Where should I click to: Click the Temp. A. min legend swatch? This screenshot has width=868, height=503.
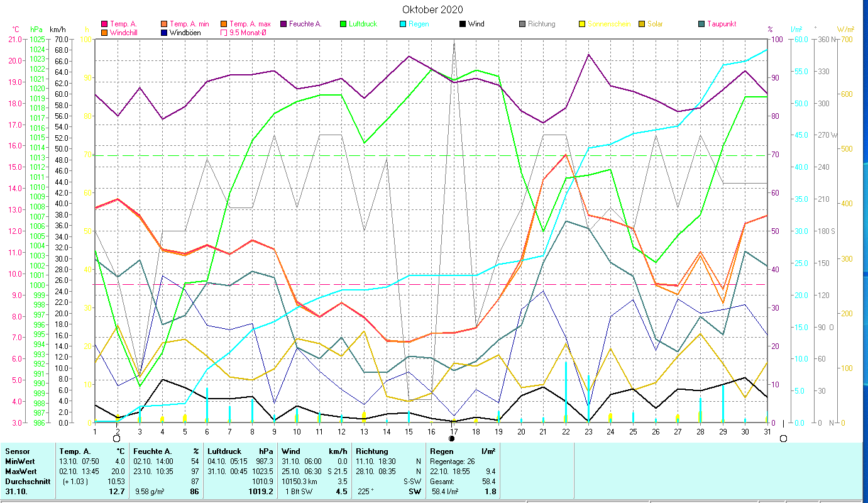pos(163,24)
